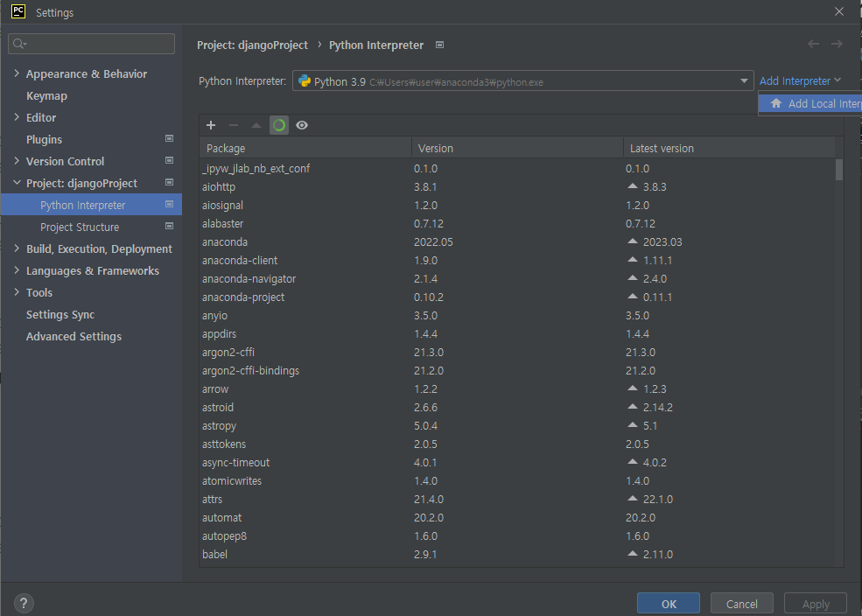Click upgrade arrow next to anaconda 2023.03
This screenshot has width=862, height=616.
[633, 241]
